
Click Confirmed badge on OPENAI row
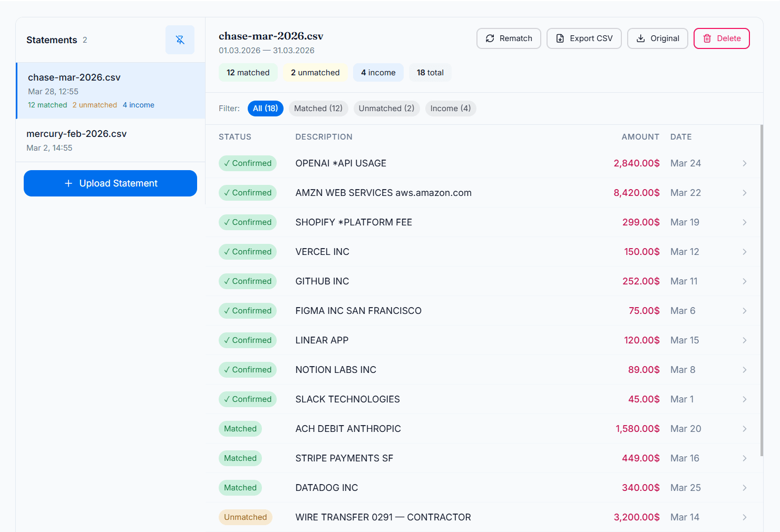(248, 163)
